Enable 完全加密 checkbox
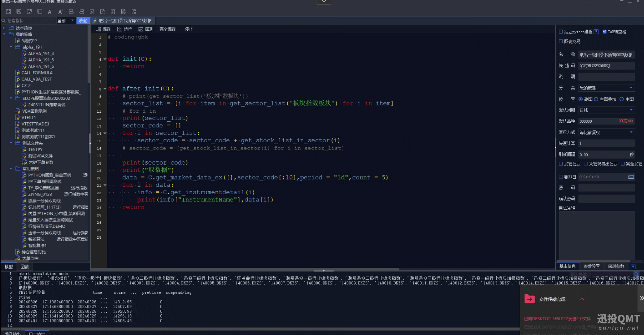The image size is (644, 335). pos(623,164)
